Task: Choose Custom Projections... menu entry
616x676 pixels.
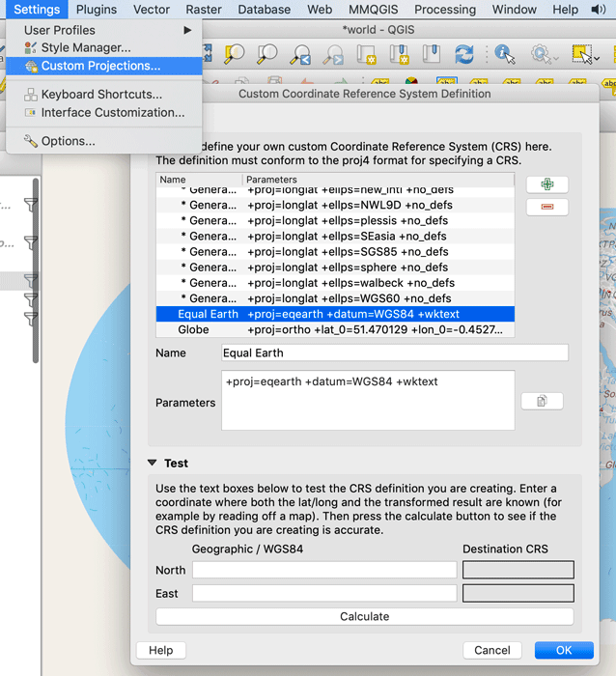Action: pyautogui.click(x=104, y=66)
